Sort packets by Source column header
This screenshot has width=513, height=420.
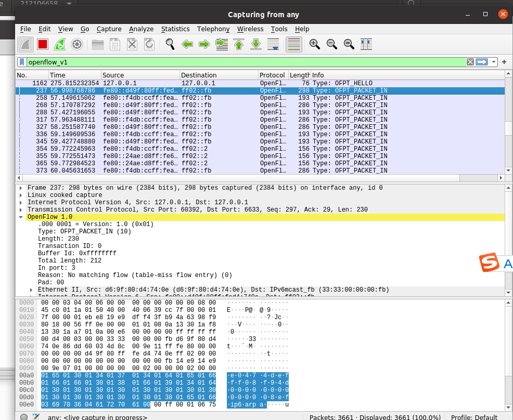tap(140, 75)
